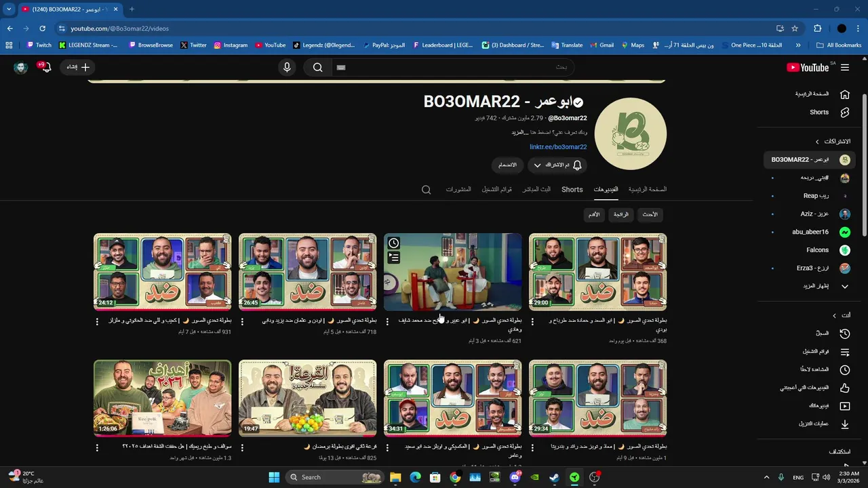Open abu_abeer16 subscription in sidebar
This screenshot has width=868, height=488.
810,232
